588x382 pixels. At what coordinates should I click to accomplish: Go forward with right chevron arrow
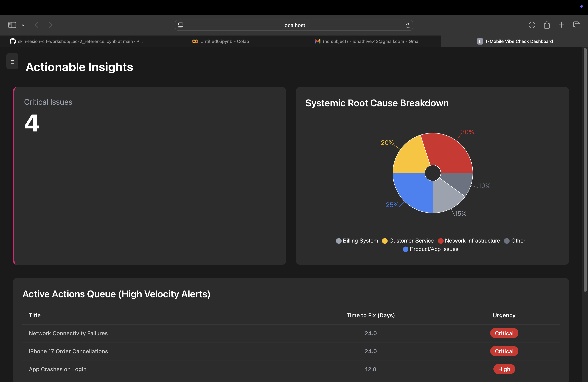coord(51,25)
